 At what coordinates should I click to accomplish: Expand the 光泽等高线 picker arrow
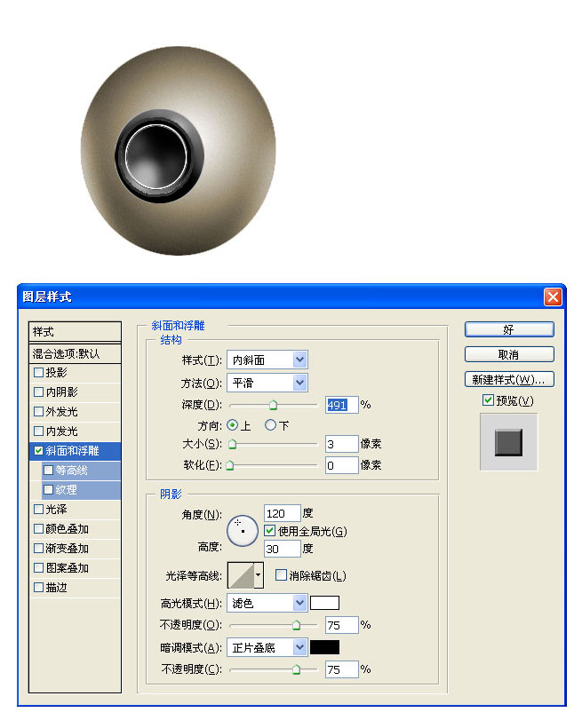coord(259,575)
